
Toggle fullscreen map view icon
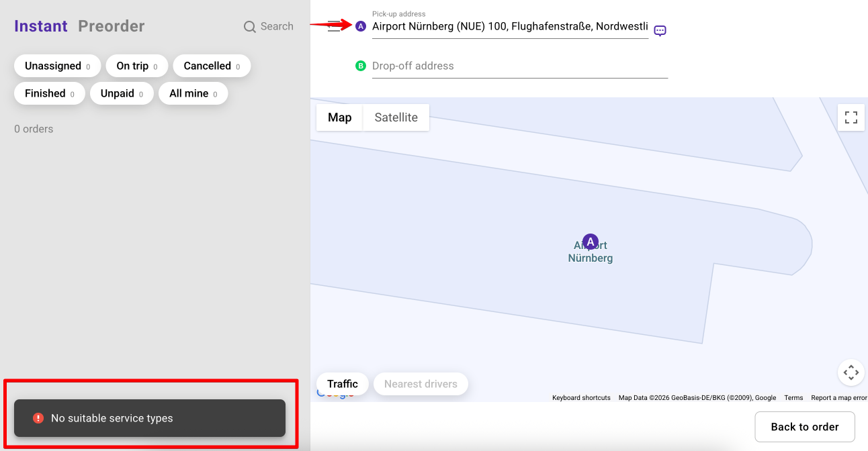[x=851, y=117]
